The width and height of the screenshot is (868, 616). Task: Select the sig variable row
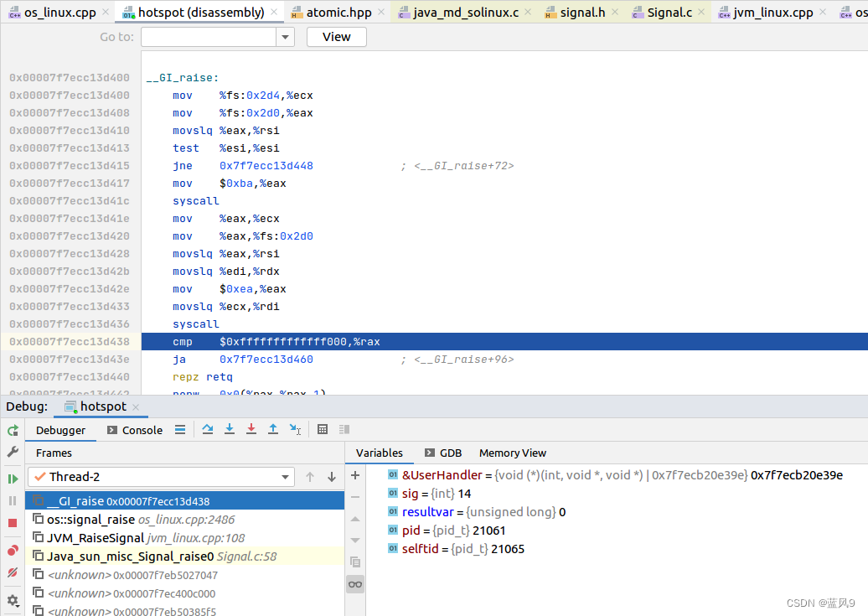point(617,494)
